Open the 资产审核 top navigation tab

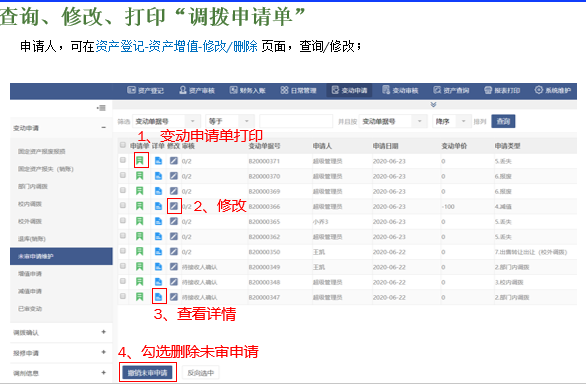197,90
